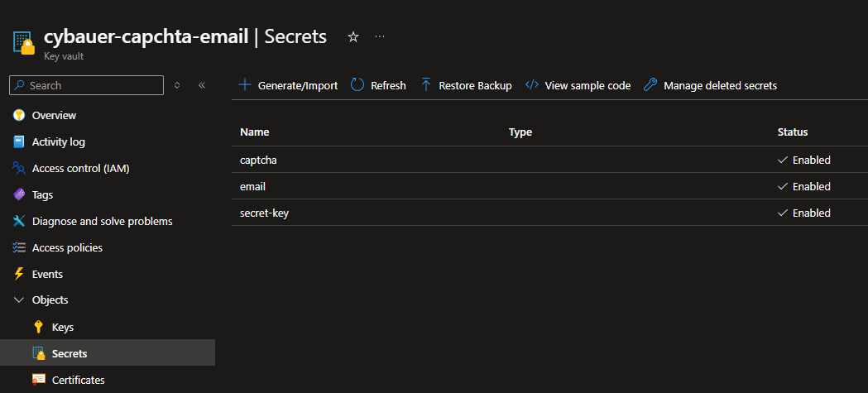Screen dimensions: 868x393
Task: Click Enabled status of email row
Action: pos(804,186)
